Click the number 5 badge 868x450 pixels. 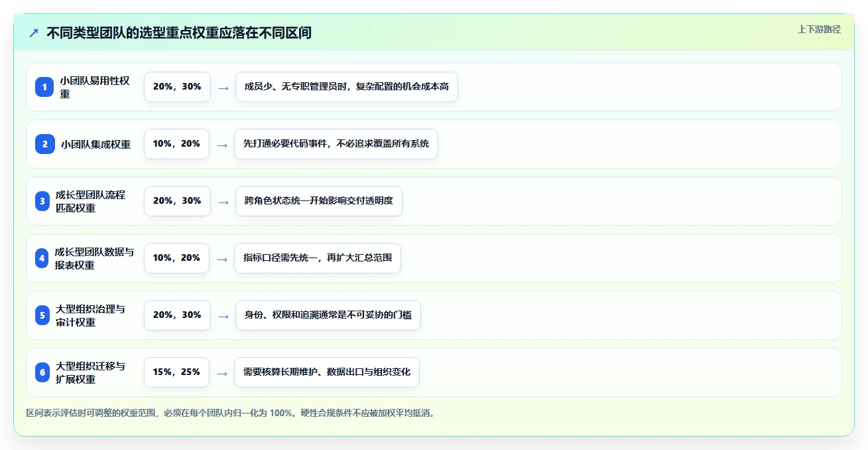coord(42,315)
